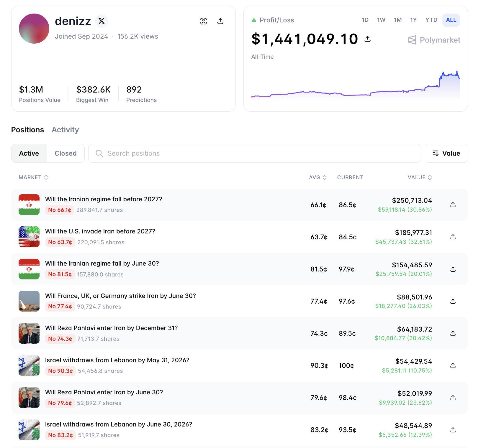Share the Iranian regime 2027 position
478x448 pixels.
point(453,205)
